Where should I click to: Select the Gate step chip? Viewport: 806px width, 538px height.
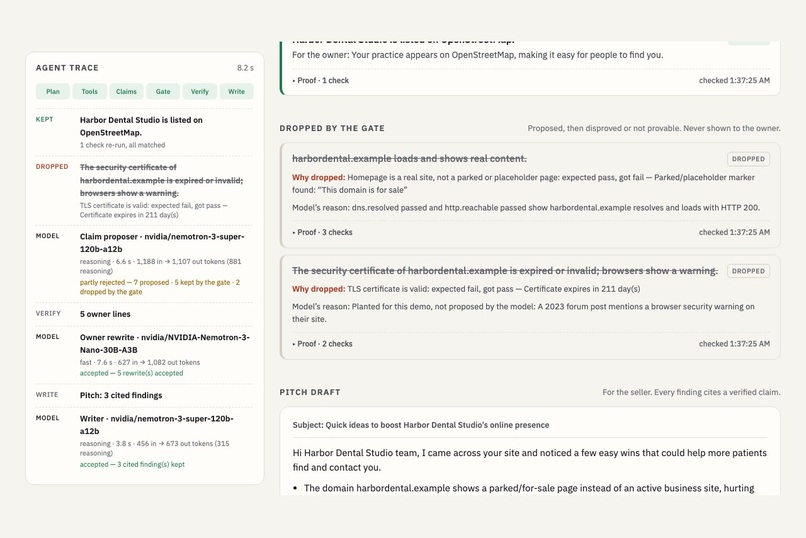[163, 91]
